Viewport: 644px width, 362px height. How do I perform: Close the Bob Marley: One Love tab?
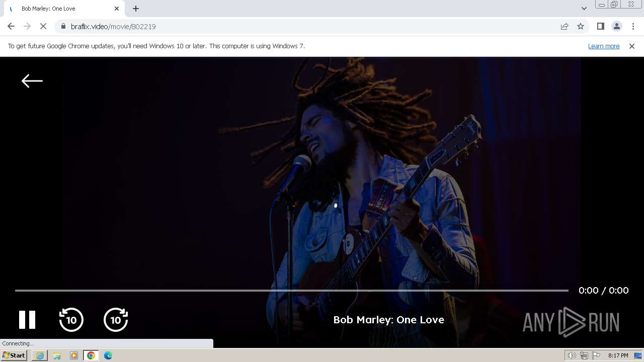[x=117, y=9]
